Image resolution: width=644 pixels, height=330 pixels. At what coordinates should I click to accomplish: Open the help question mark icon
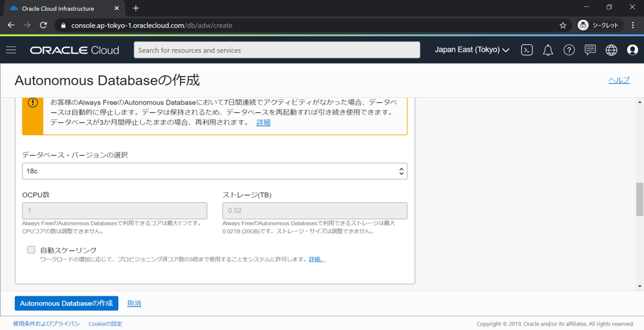tap(569, 50)
